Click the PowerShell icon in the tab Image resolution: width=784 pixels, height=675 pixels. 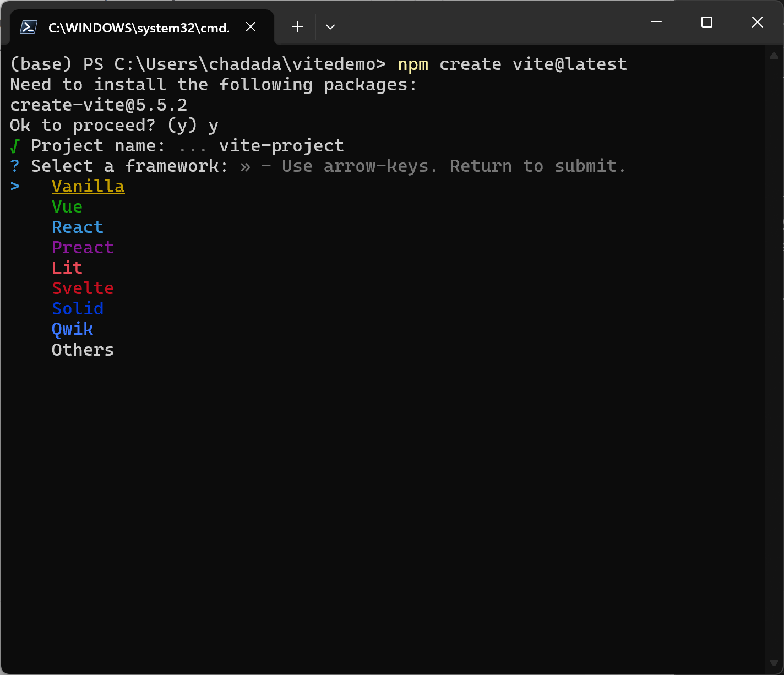pos(28,27)
